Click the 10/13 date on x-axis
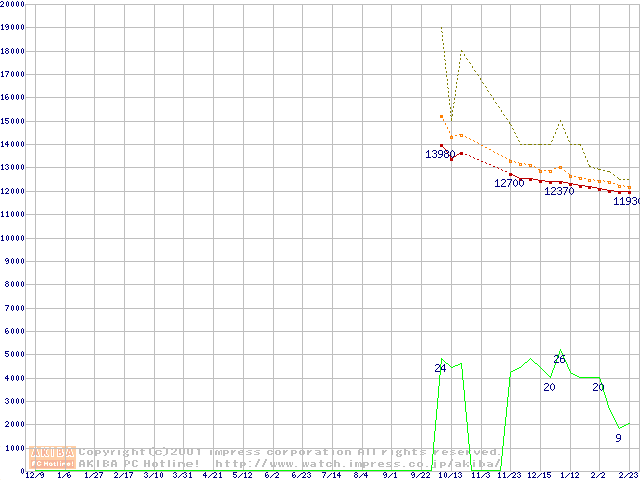640x480 pixels. (x=450, y=475)
